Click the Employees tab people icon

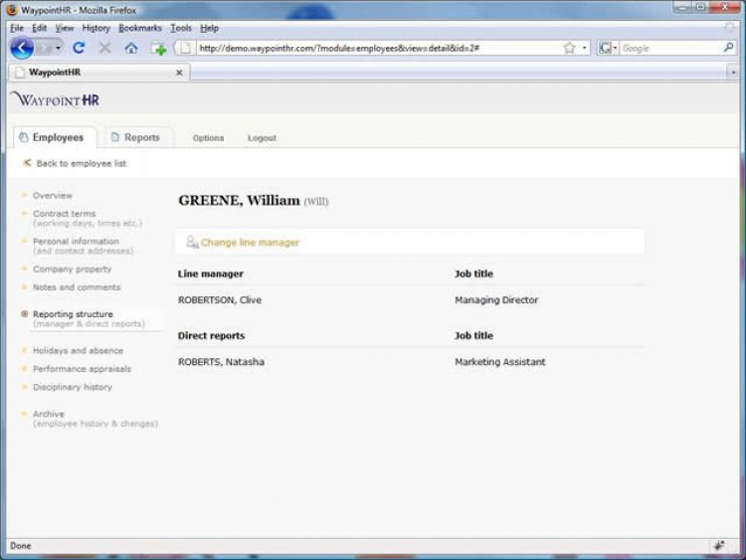pyautogui.click(x=24, y=137)
